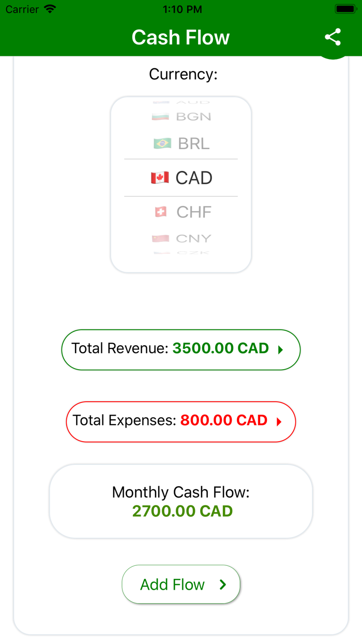Tap the Total Expenses summary button

click(180, 421)
